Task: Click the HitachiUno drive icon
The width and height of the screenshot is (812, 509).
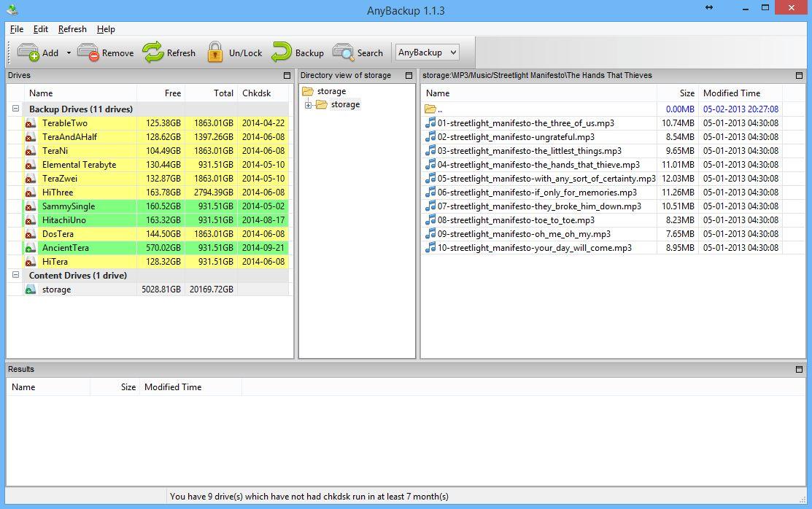Action: [x=31, y=220]
